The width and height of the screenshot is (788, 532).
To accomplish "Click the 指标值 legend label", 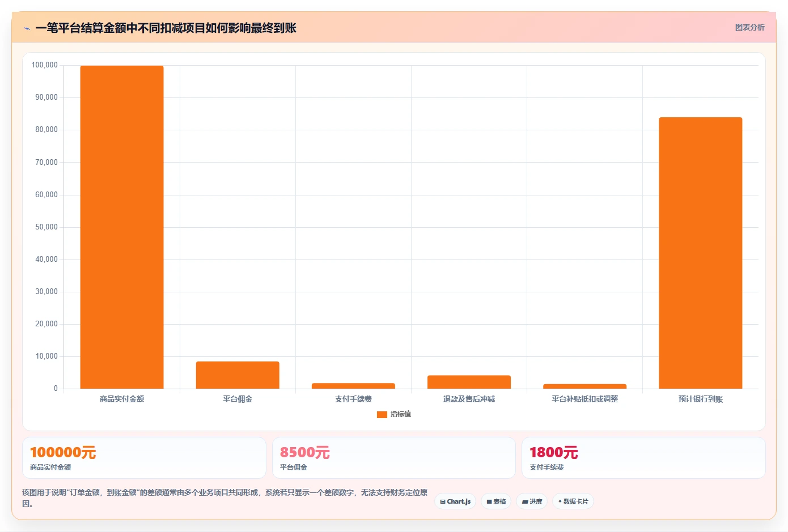I will (x=401, y=414).
